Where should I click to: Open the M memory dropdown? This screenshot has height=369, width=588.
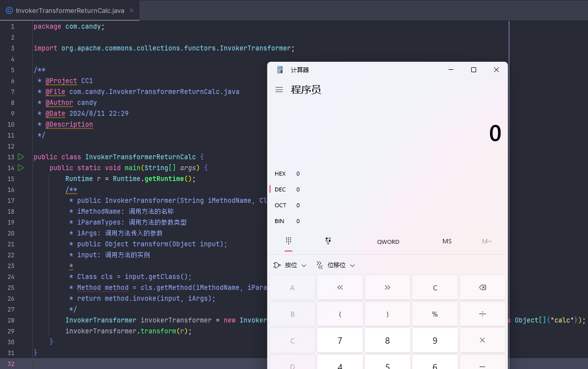pyautogui.click(x=487, y=241)
